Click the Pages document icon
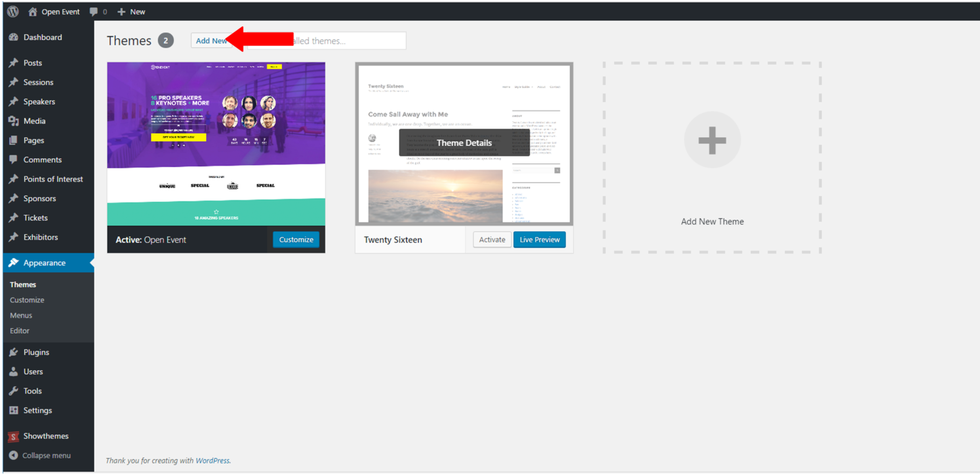 pyautogui.click(x=14, y=140)
